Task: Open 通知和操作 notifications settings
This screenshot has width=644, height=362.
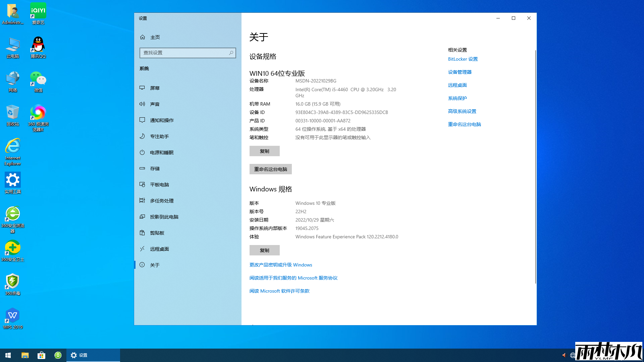Action: click(x=162, y=120)
